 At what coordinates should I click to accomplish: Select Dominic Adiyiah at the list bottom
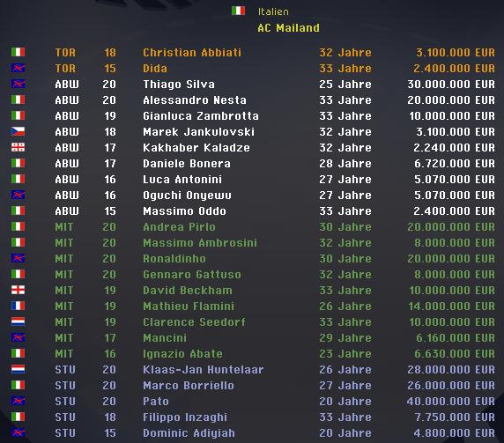click(x=189, y=433)
